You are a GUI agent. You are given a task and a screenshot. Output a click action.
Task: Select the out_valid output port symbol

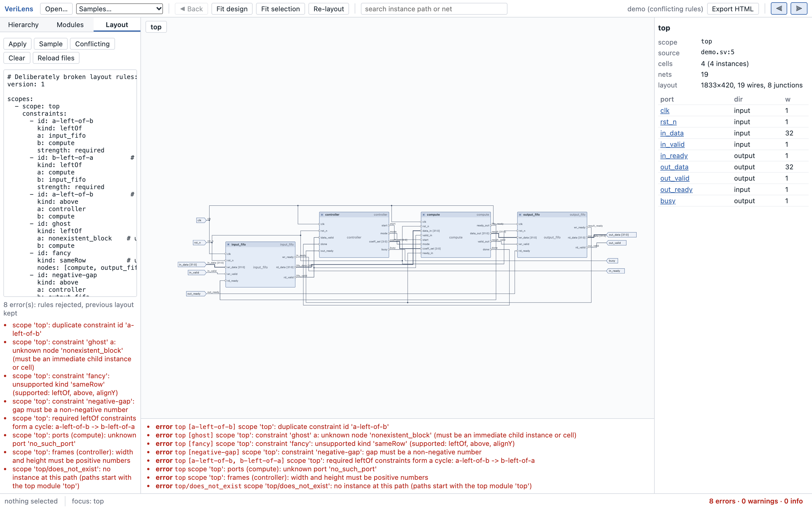tap(616, 243)
